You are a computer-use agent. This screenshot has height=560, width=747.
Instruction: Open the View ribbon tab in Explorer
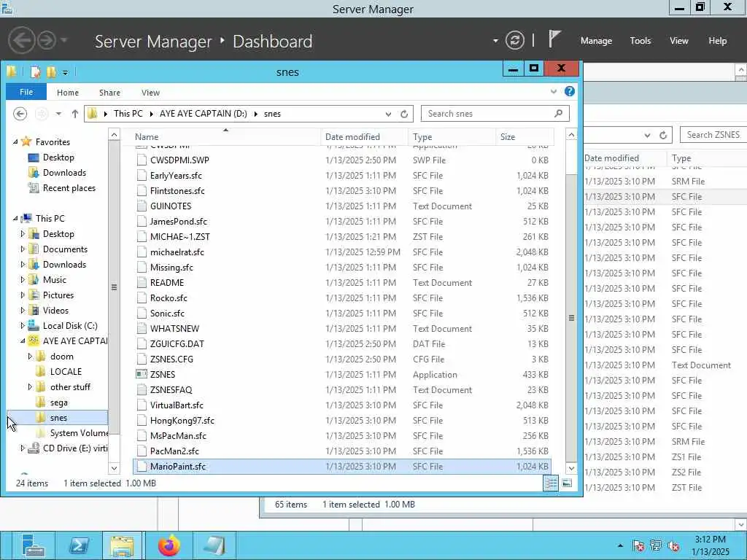(150, 93)
